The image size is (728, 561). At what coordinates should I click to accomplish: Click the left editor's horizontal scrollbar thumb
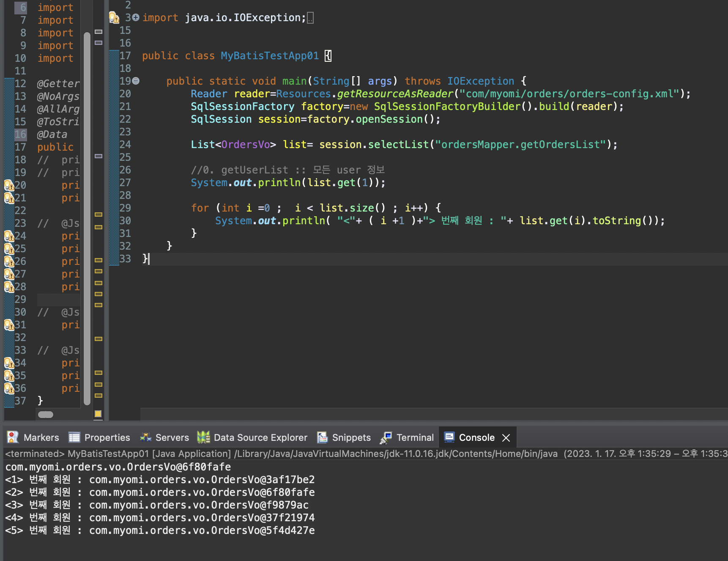[46, 415]
